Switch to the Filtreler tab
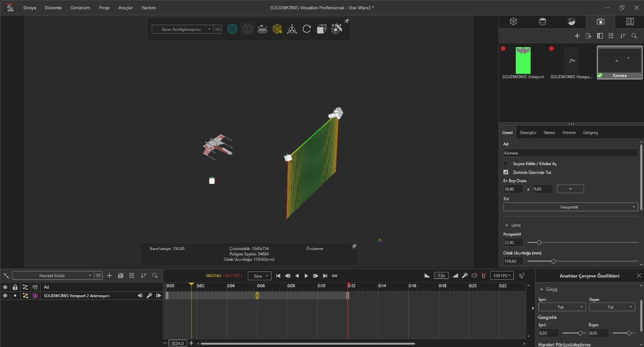 pos(569,132)
